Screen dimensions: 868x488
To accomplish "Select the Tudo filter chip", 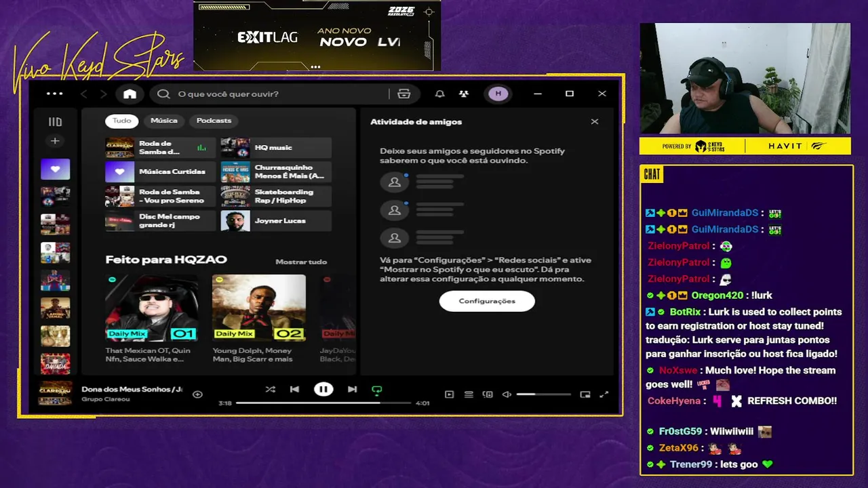I will pos(122,121).
